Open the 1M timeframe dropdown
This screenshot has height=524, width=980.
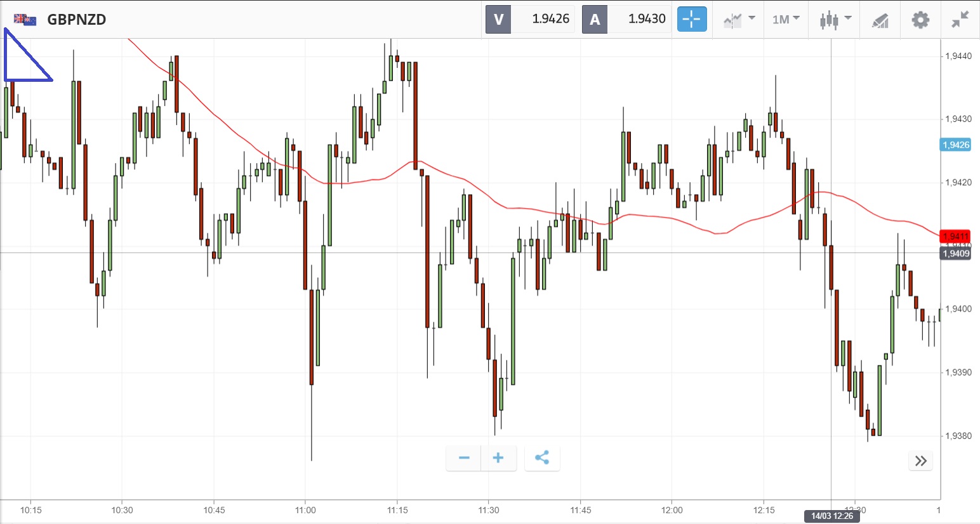point(785,20)
